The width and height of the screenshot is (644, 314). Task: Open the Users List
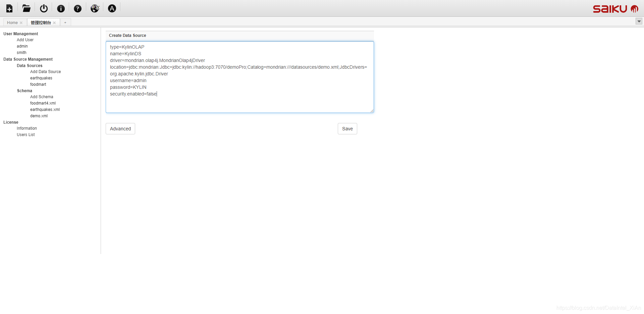(26, 135)
